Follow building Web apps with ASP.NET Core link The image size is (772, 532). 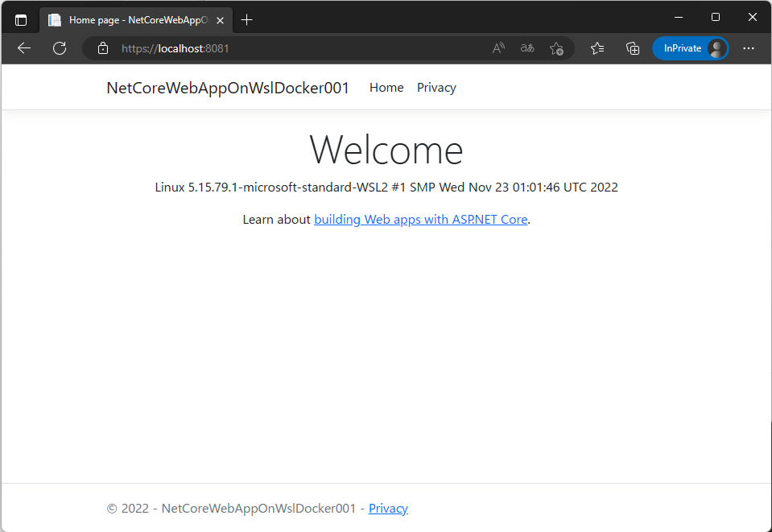[420, 220]
